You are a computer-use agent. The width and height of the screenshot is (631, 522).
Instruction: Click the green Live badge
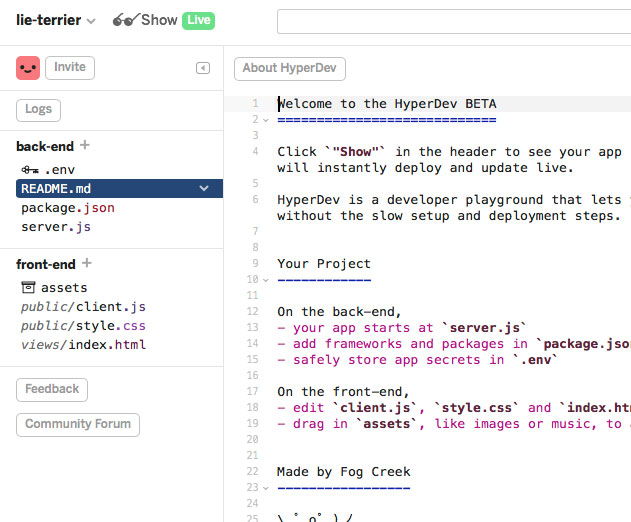198,20
